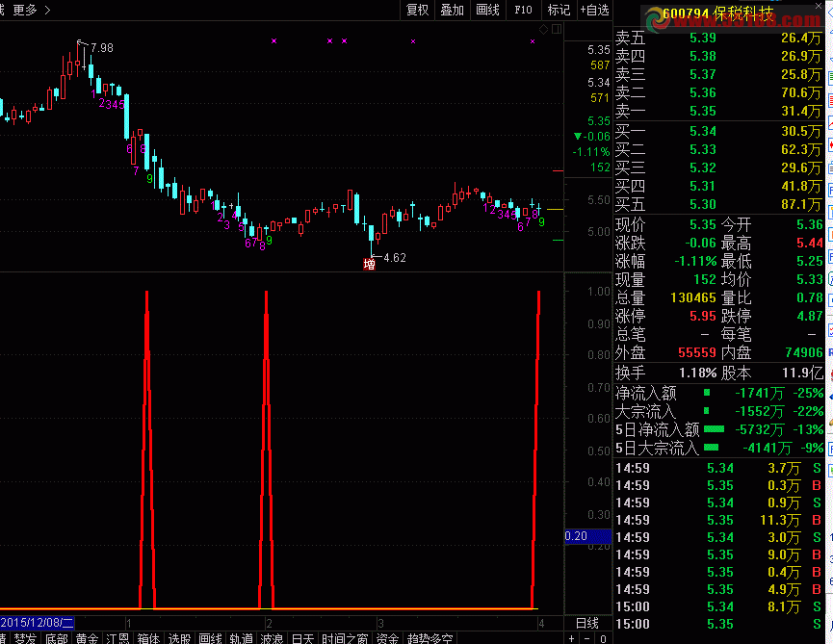
Task: Click the 600794 保税科技 stock title
Action: pyautogui.click(x=717, y=13)
